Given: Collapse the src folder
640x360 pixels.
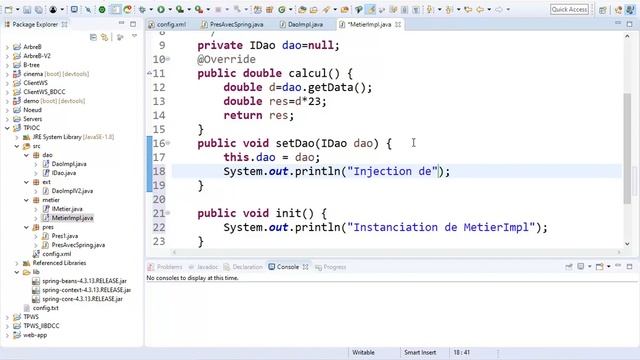Looking at the screenshot, I should [x=17, y=146].
